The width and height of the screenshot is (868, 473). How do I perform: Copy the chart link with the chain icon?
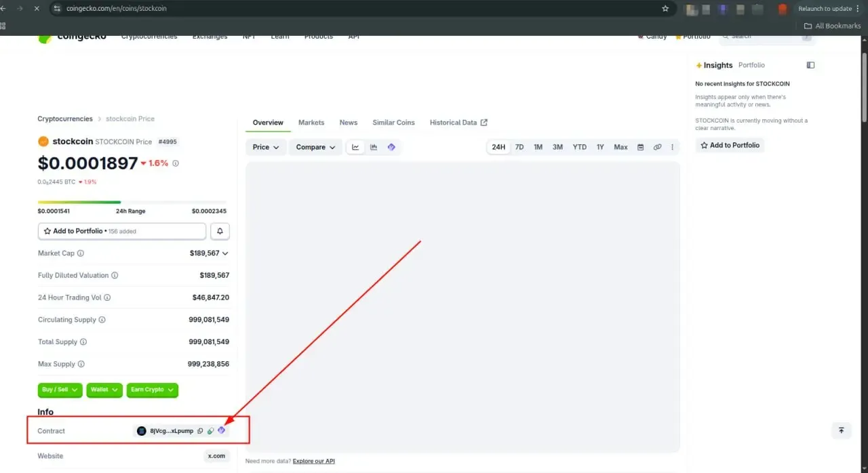(657, 147)
